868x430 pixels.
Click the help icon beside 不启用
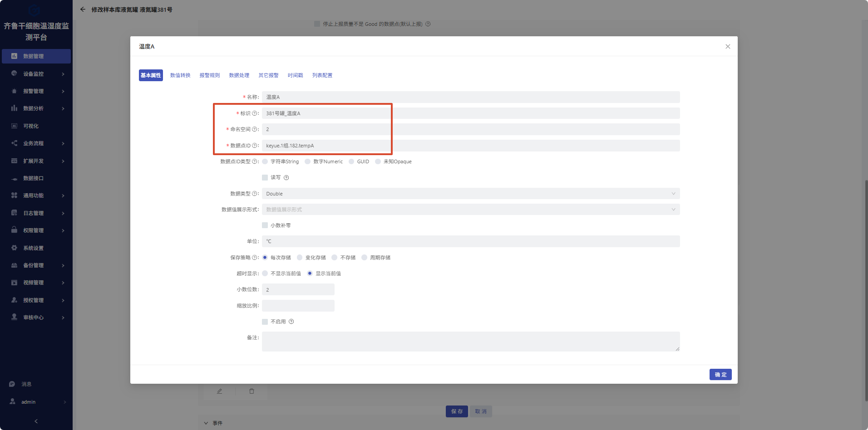[x=291, y=322]
